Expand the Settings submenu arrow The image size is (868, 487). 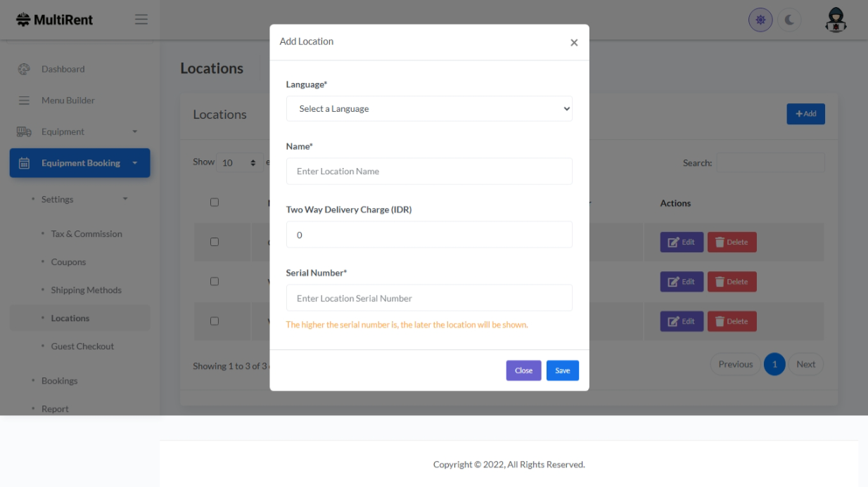pyautogui.click(x=125, y=200)
